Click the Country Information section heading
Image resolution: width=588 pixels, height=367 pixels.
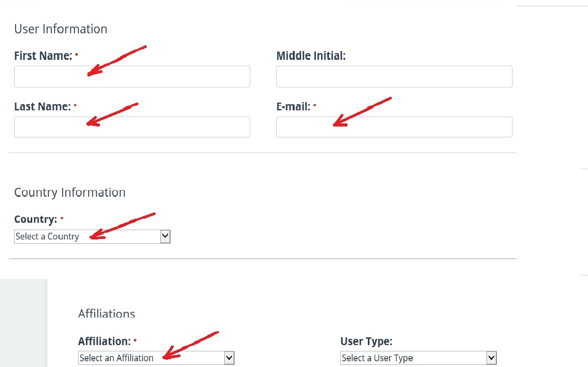pos(70,193)
